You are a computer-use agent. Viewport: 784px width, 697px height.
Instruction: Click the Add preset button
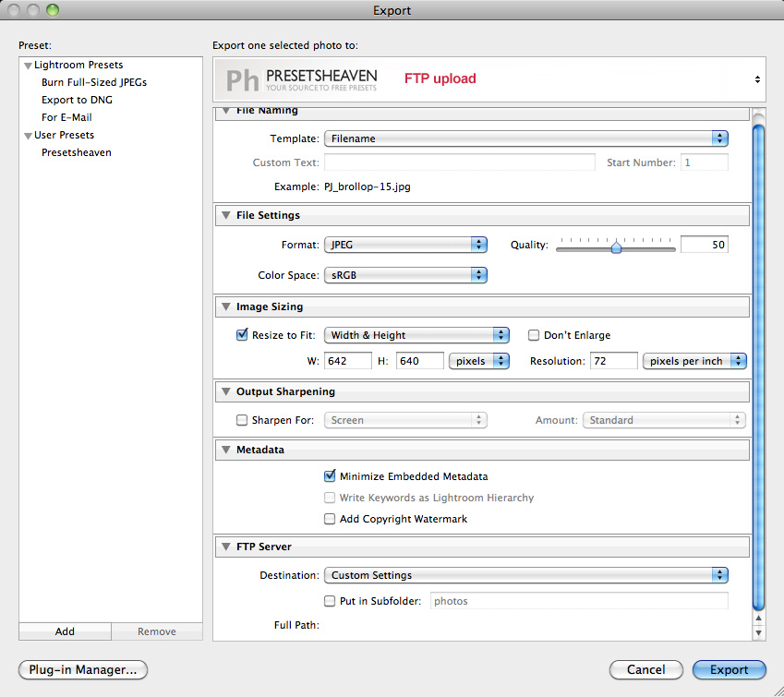(65, 631)
